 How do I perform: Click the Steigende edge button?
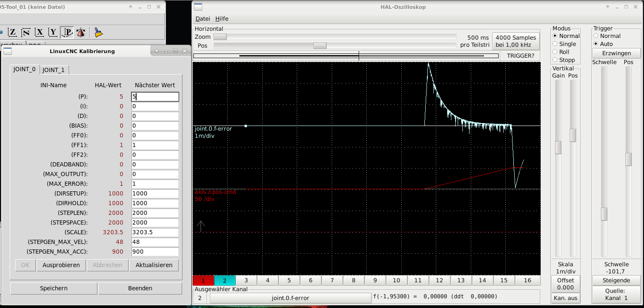pyautogui.click(x=617, y=280)
